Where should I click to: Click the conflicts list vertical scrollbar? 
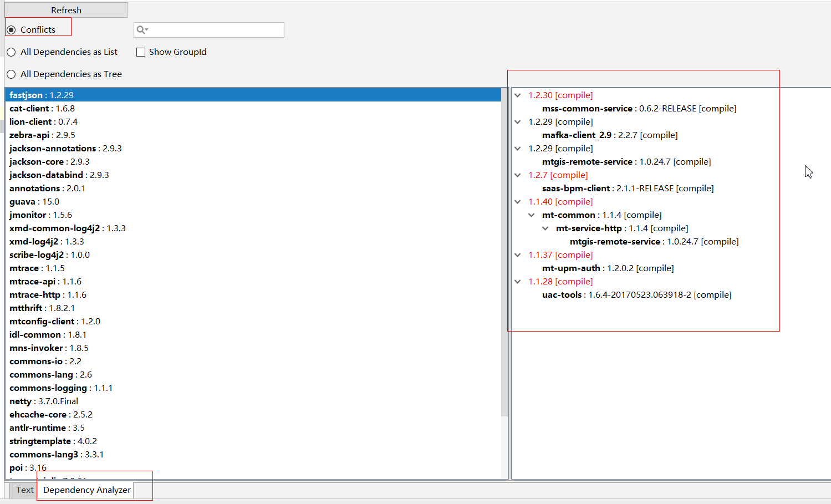504,252
